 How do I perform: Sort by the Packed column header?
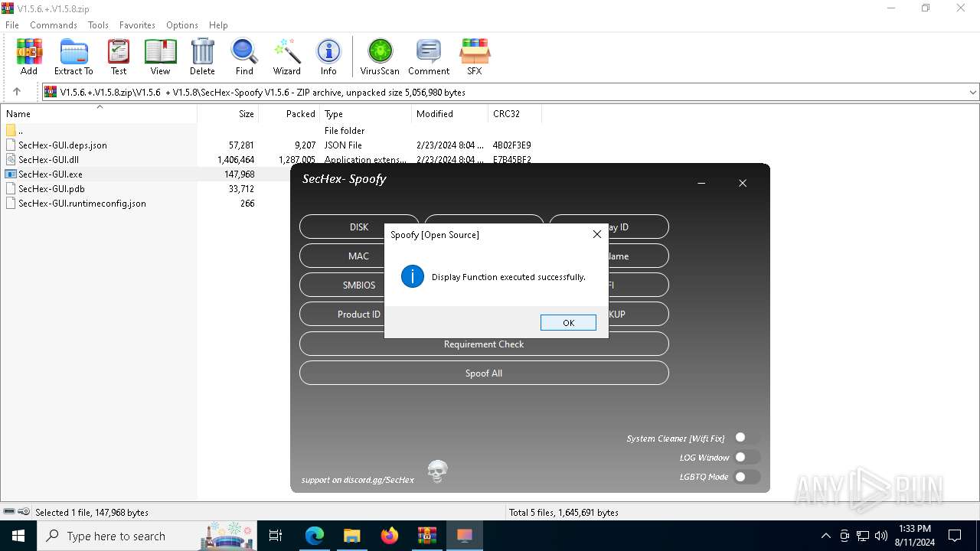[289, 113]
